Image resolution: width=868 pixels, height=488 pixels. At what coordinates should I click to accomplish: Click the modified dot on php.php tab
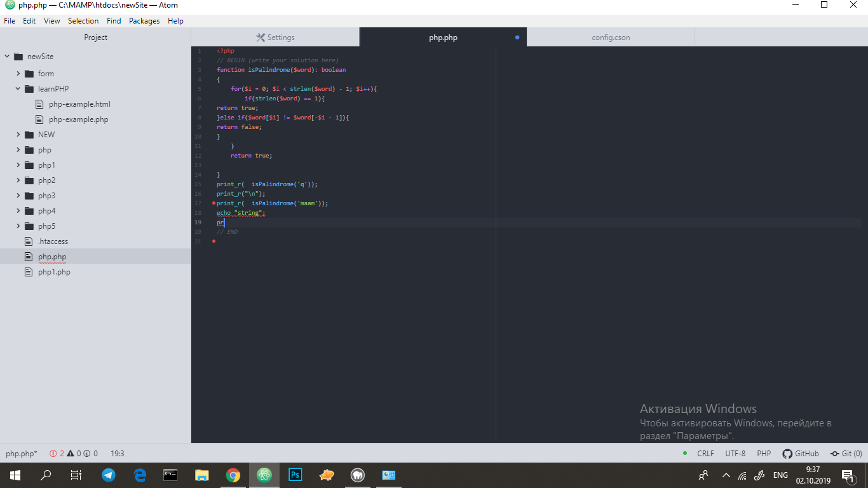tap(517, 37)
